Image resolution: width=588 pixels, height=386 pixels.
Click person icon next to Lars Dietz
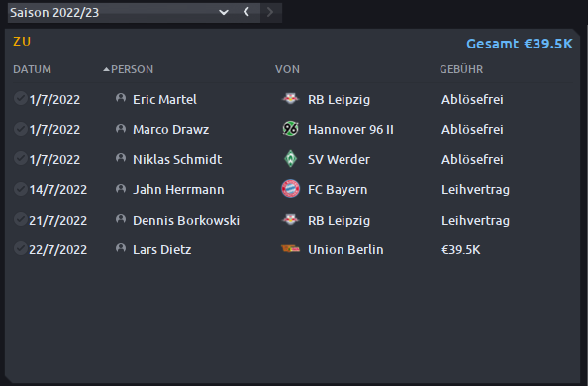pos(121,248)
